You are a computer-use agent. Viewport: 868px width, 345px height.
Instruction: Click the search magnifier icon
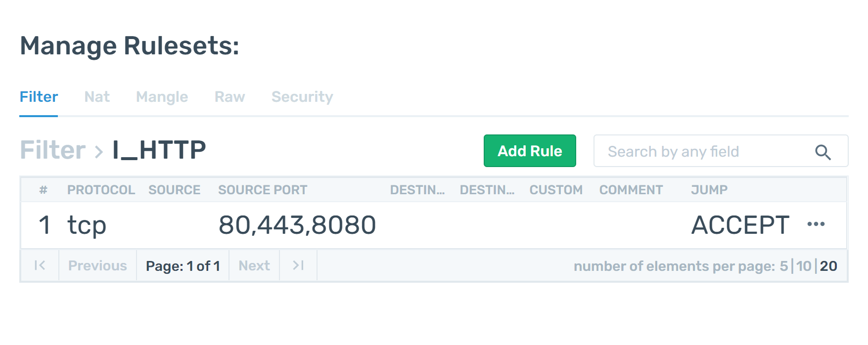click(822, 152)
